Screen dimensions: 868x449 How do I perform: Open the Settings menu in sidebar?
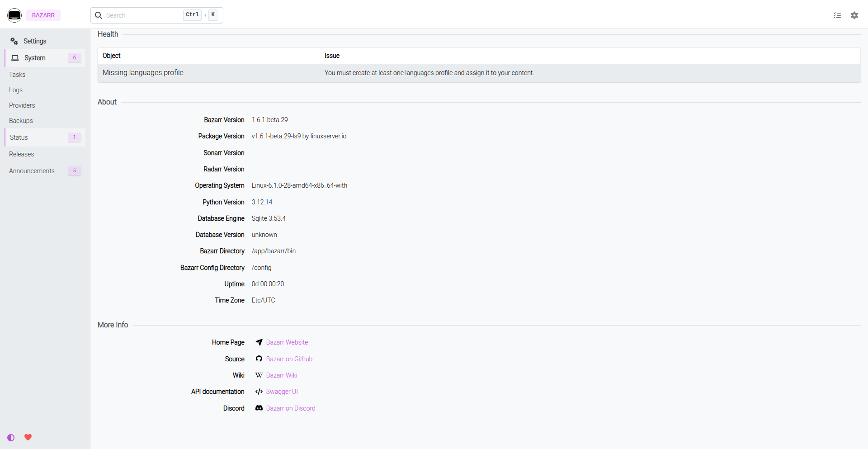[45, 41]
